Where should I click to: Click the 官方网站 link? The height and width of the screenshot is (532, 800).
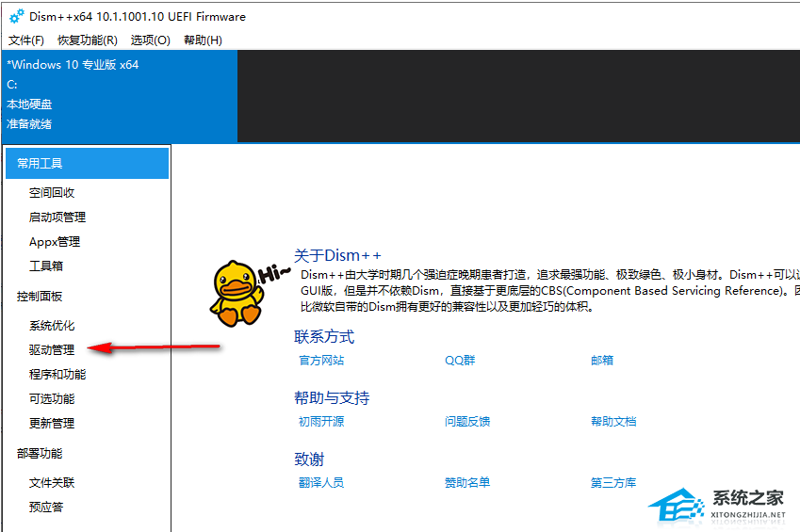[x=321, y=360]
